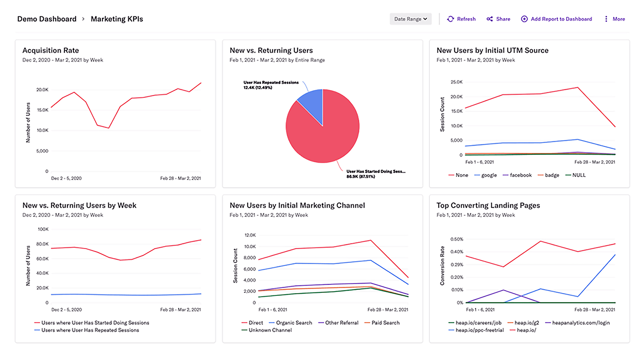Toggle Users Has Started Doing Sessions legend

91,323
